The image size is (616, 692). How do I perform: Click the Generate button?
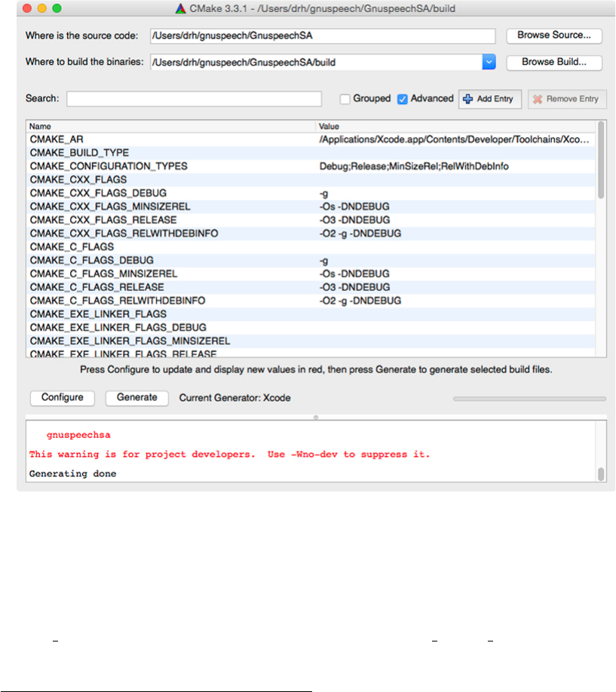pyautogui.click(x=137, y=397)
